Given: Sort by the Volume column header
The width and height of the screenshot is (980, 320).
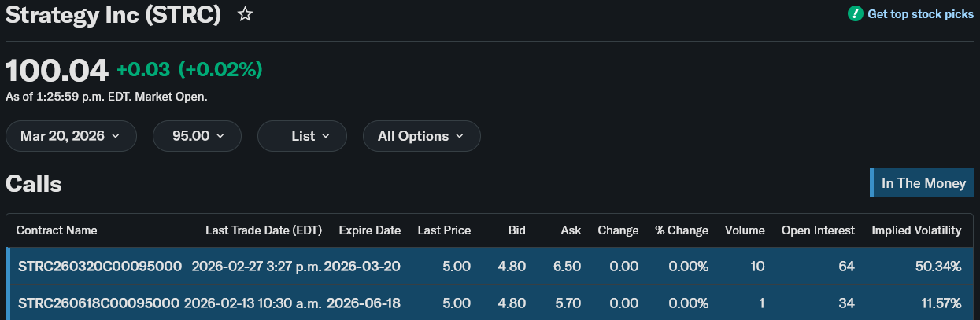Looking at the screenshot, I should [x=745, y=230].
